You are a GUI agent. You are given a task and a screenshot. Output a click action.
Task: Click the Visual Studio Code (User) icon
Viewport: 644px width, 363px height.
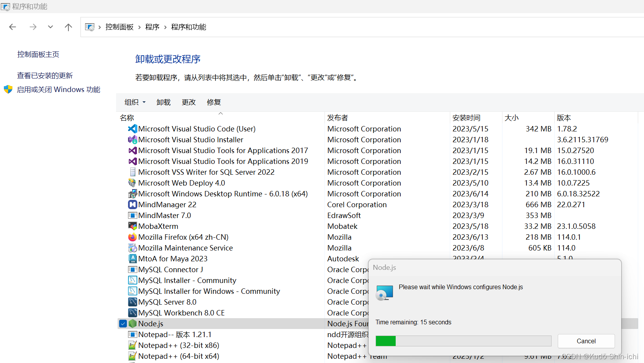133,129
